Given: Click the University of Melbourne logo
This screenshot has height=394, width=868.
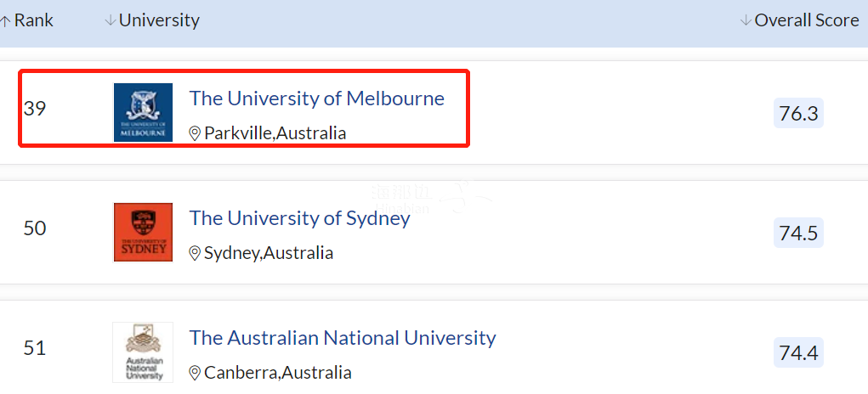Looking at the screenshot, I should [143, 112].
